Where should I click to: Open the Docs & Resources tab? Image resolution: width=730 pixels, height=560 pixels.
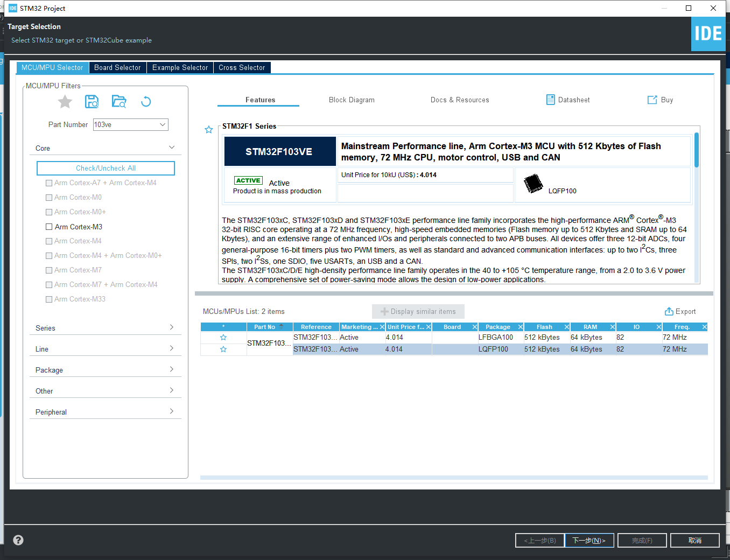[460, 100]
